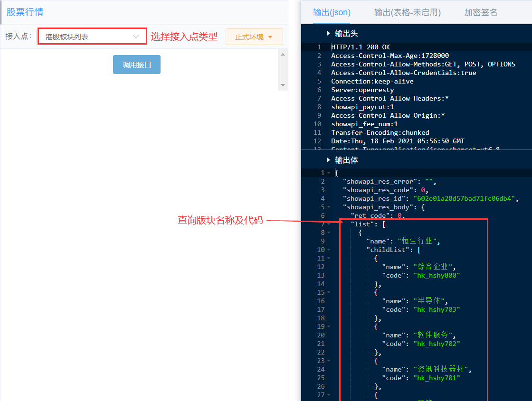
Task: Click the "hk_hshy701" code value
Action: pos(437,378)
